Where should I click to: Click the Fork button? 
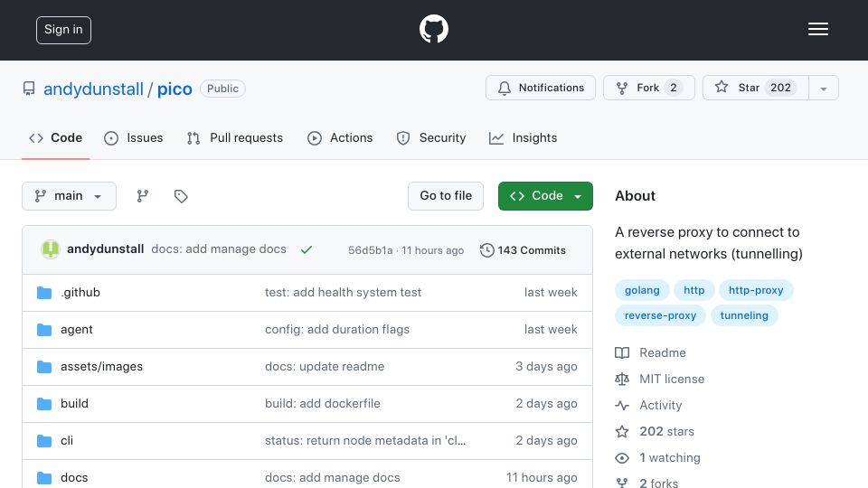click(649, 88)
